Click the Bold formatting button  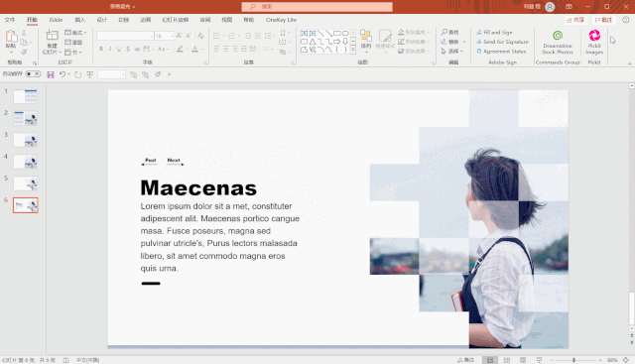[101, 49]
